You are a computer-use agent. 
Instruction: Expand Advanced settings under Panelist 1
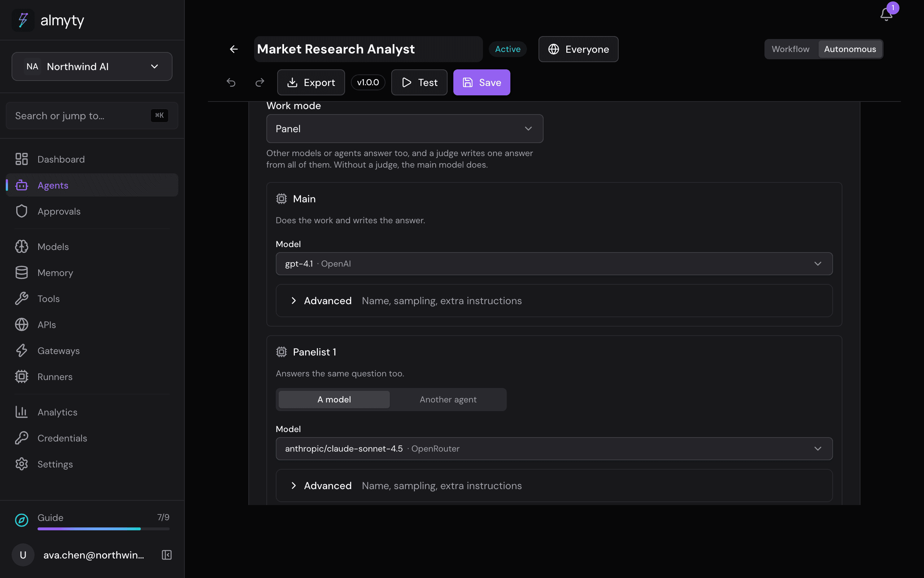point(554,486)
